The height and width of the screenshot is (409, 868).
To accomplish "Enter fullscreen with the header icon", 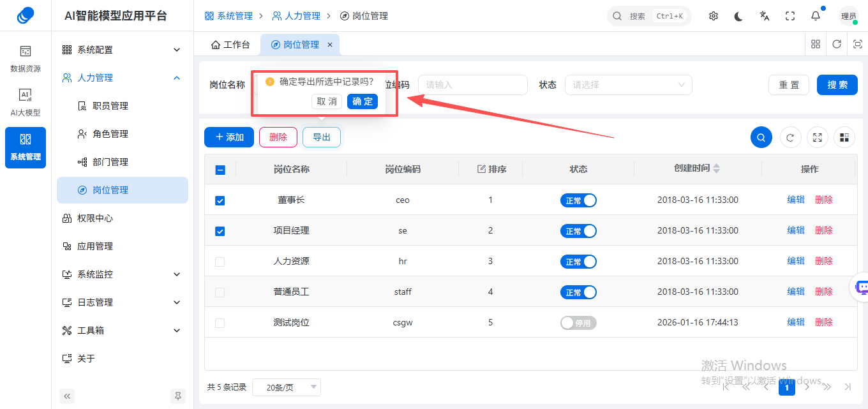I will pyautogui.click(x=790, y=16).
